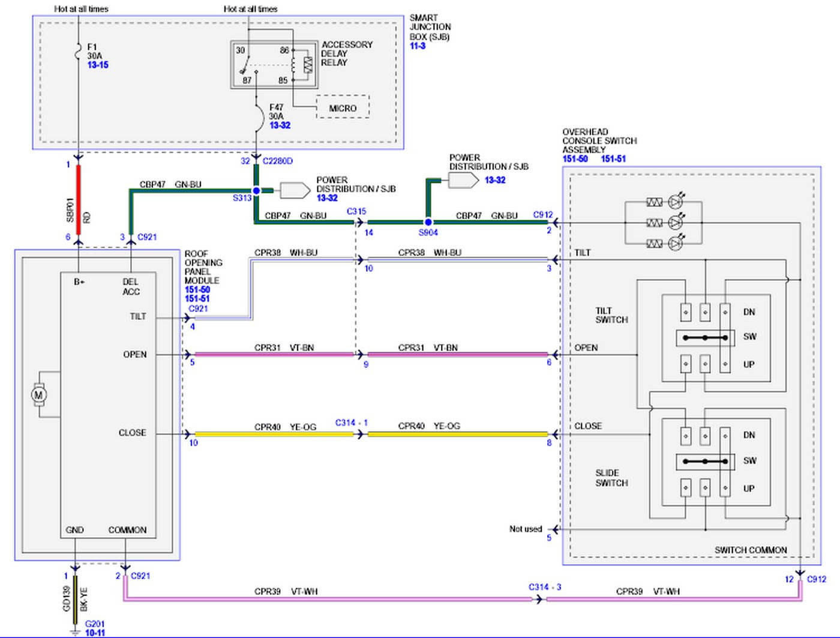Click the S904 splice dot
Viewport: 840px width, 638px height.
click(428, 222)
